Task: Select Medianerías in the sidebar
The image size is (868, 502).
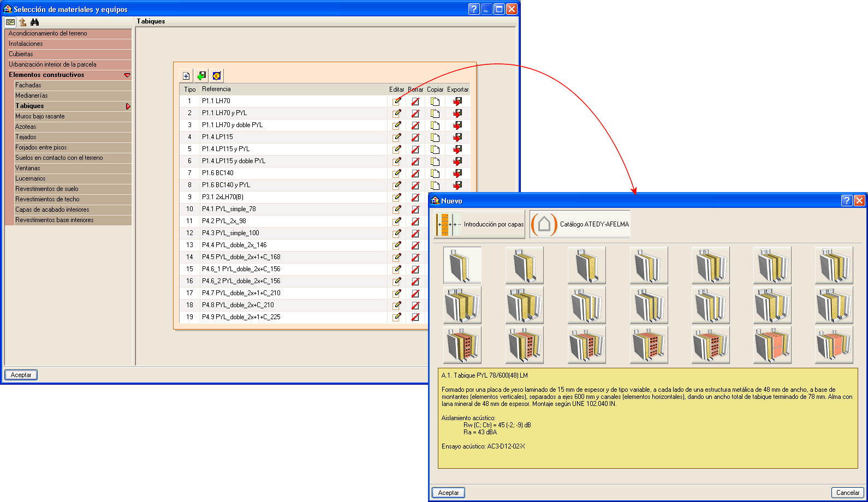Action: pos(73,95)
